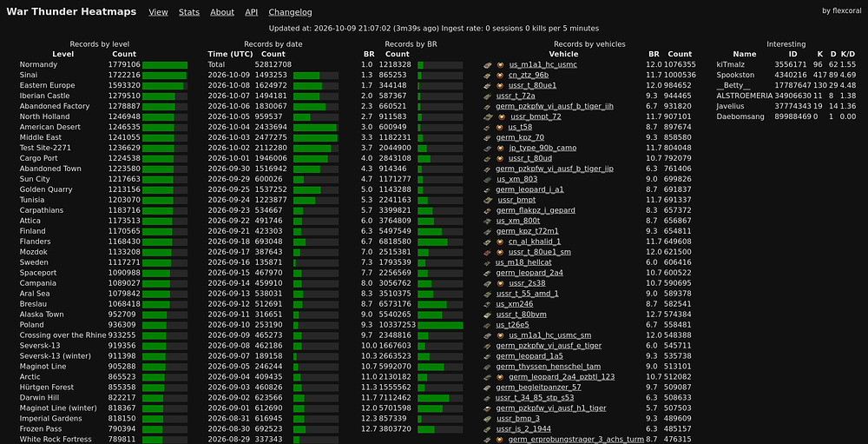This screenshot has width=868, height=444.
Task: Click the BR 9.3 count bar
Action: coord(440,325)
